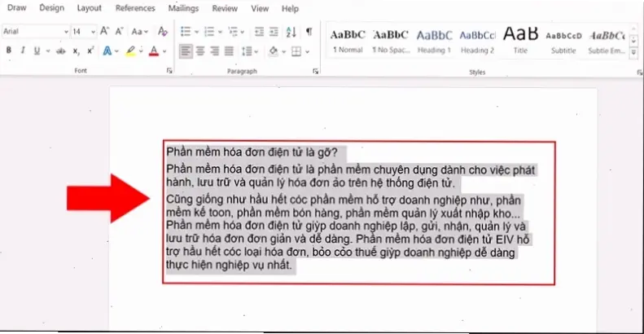Click Decrease Font Size icon
This screenshot has width=644, height=334.
(119, 31)
